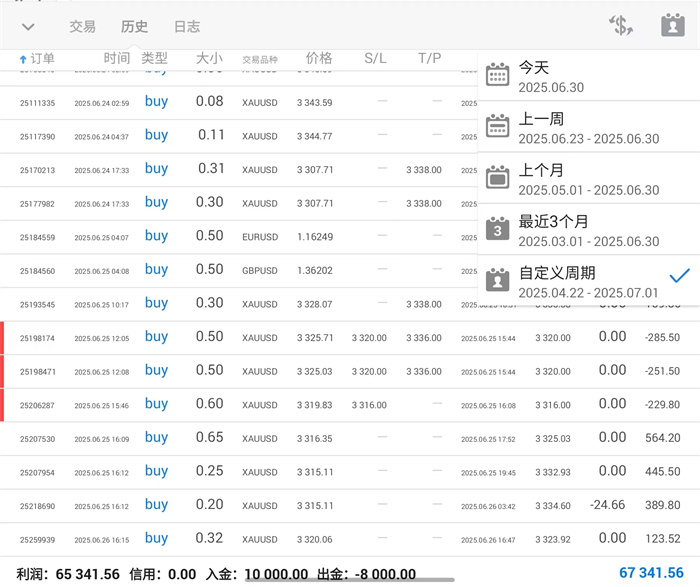Click T/P 3 338.00 in order 25170213 row

(424, 170)
